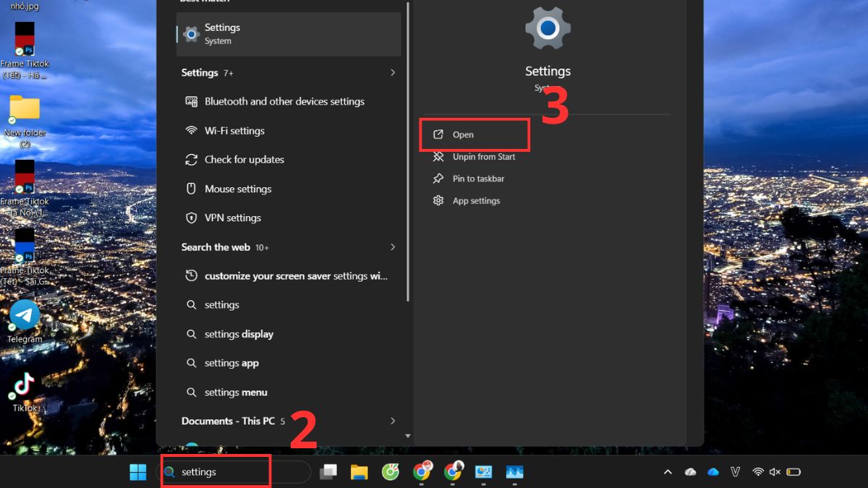Select Telegram desktop shortcut
The image size is (868, 488).
pyautogui.click(x=25, y=322)
